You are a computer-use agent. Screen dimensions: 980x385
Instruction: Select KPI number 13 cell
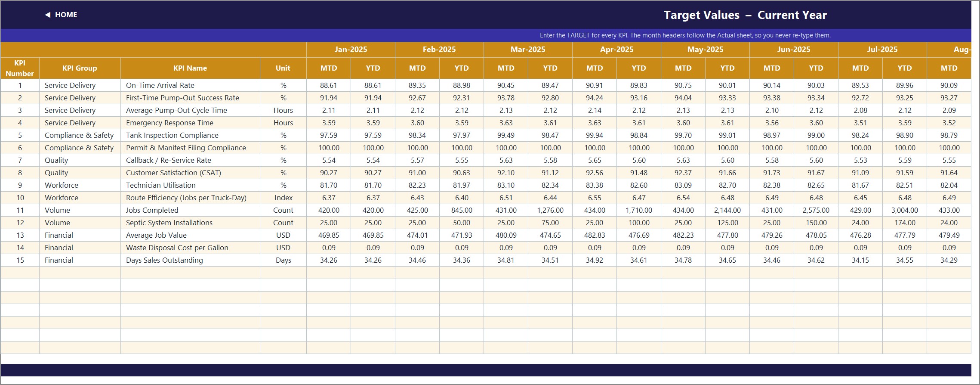[x=20, y=235]
